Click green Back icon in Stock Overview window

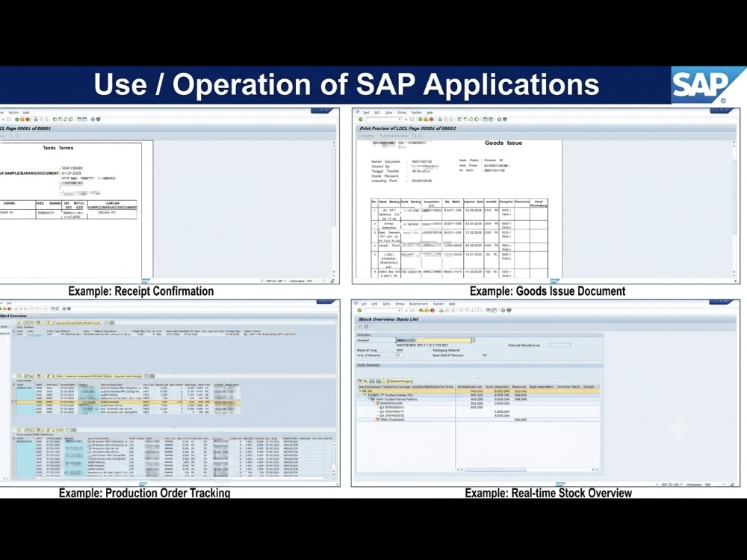coord(421,311)
